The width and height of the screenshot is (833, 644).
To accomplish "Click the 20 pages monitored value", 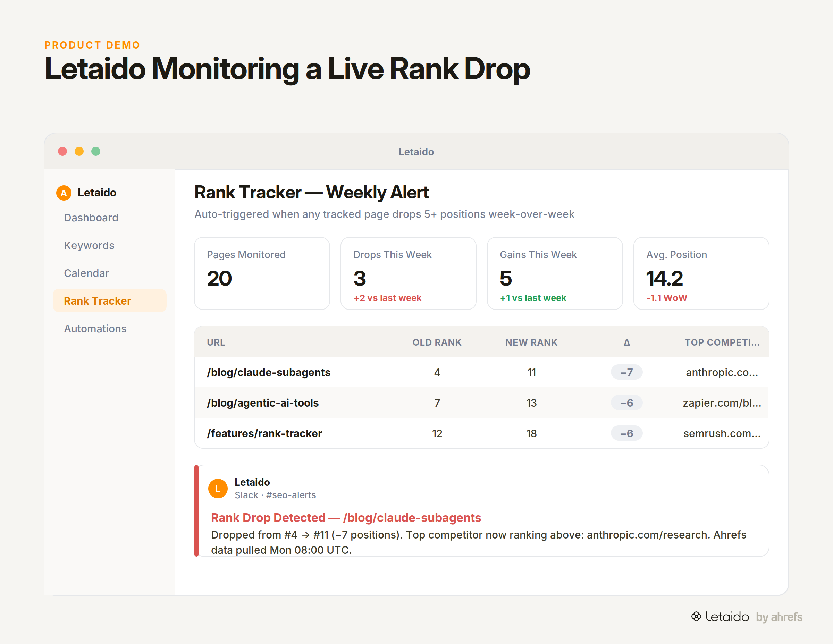I will (219, 278).
